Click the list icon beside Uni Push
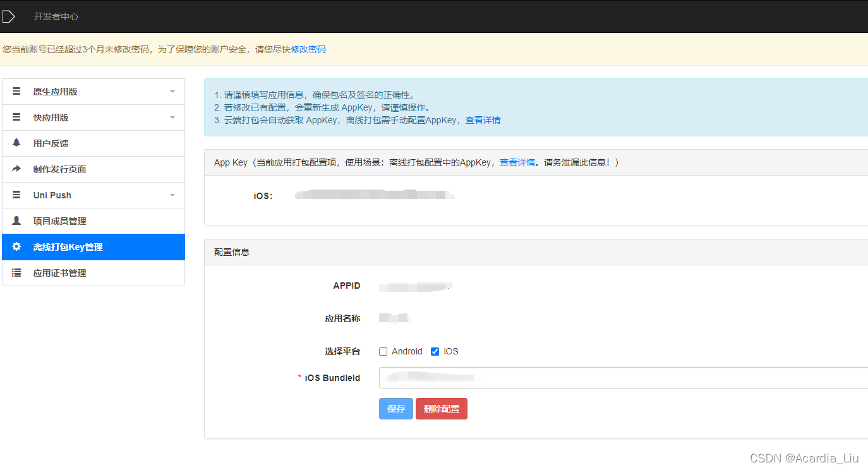This screenshot has width=868, height=470. [16, 195]
